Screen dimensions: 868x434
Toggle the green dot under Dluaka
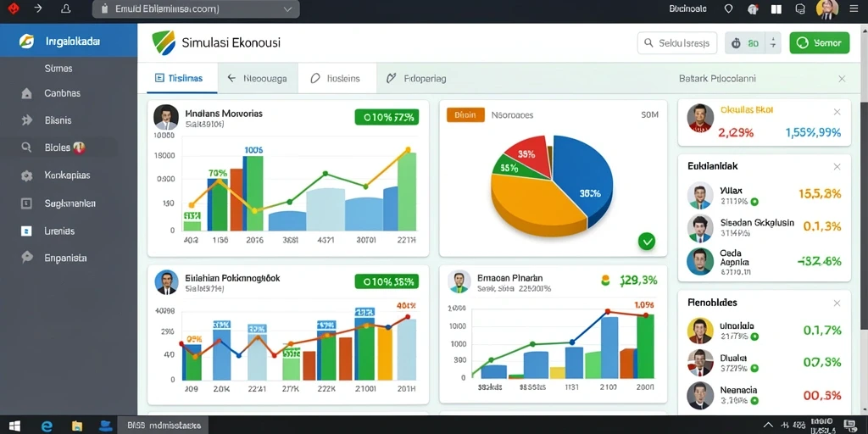tap(754, 368)
